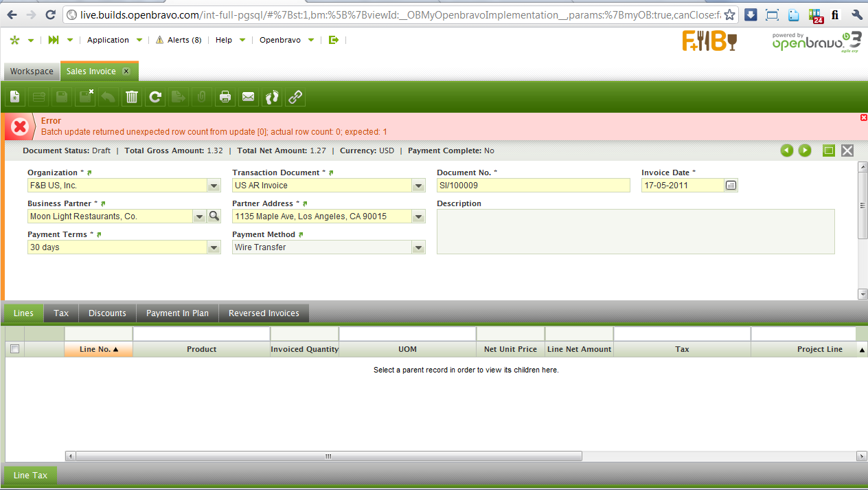Screen dimensions: 868x490
Task: Send invoice via email icon
Action: coord(249,98)
